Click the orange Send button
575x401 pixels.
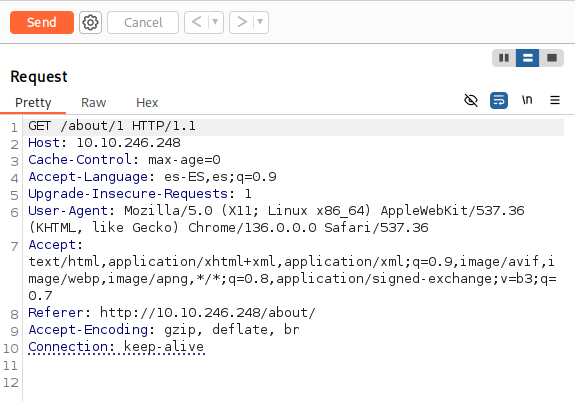42,22
